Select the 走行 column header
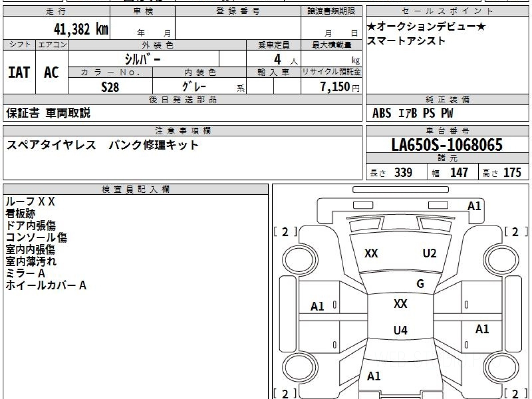Image resolution: width=532 pixels, height=399 pixels. coord(56,12)
